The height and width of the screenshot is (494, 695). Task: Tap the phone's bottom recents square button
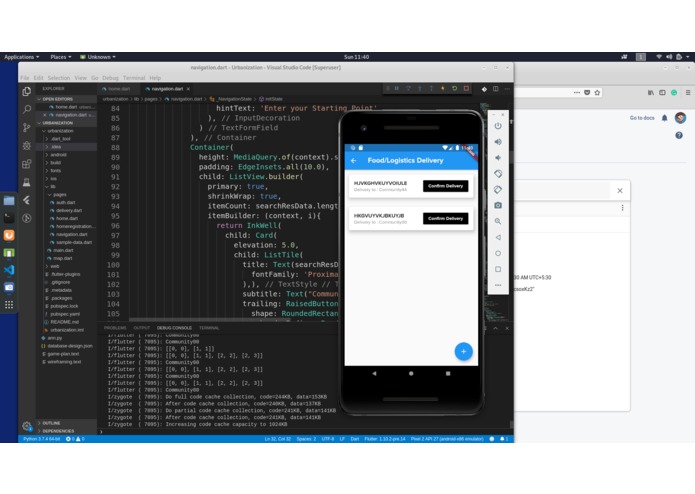click(448, 373)
